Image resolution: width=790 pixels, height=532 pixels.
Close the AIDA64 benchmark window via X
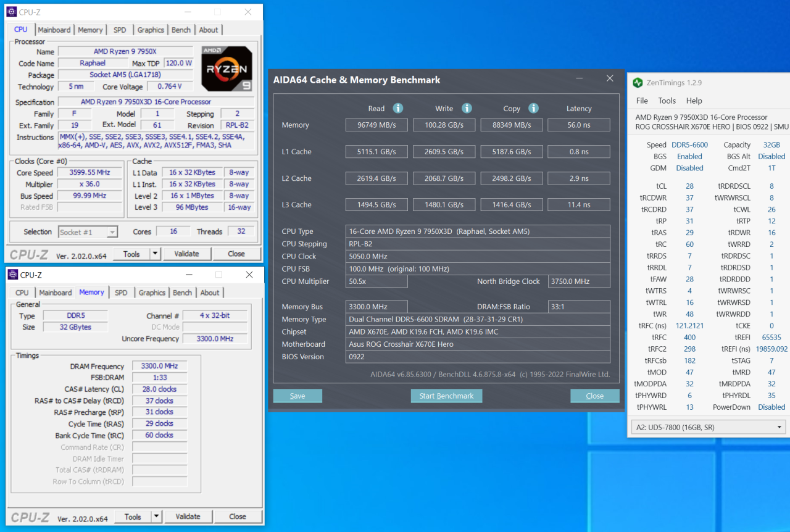[x=610, y=79]
